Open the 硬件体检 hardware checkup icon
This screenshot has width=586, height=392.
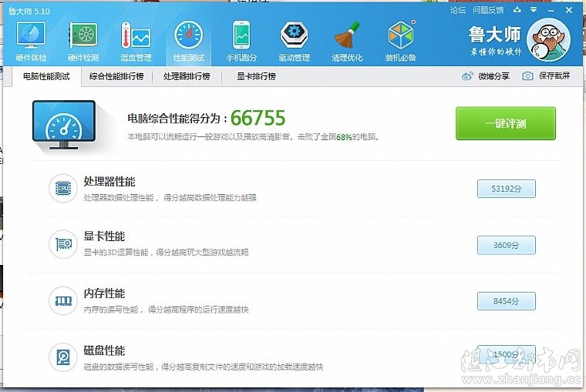tap(31, 40)
